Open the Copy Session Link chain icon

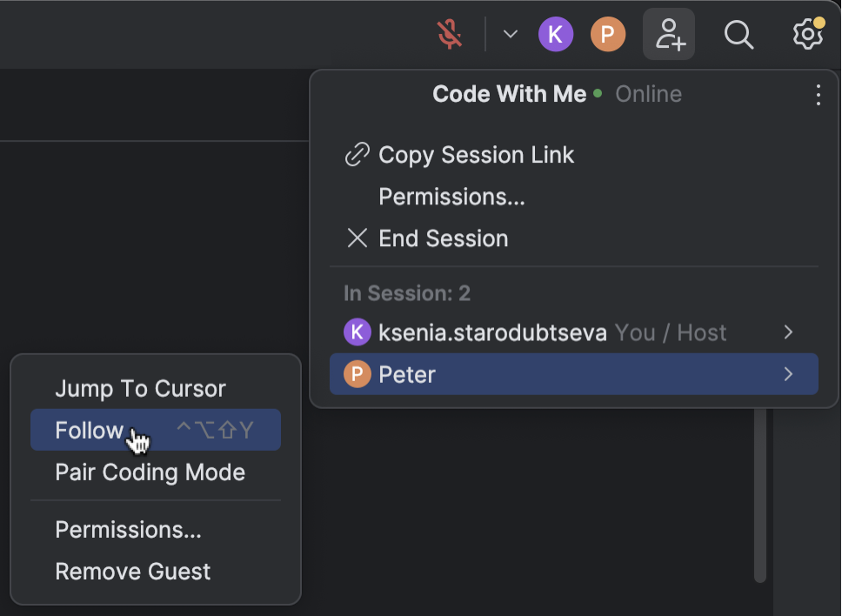(356, 154)
